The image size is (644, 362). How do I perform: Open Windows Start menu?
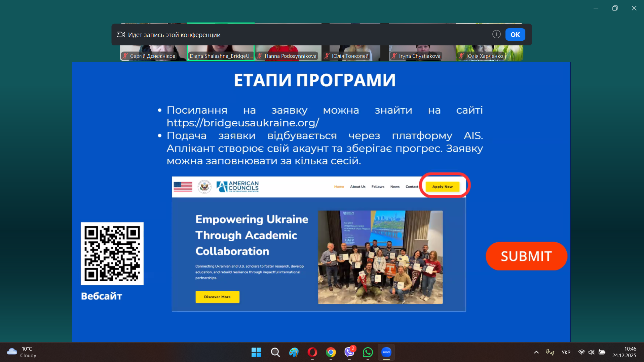(256, 352)
